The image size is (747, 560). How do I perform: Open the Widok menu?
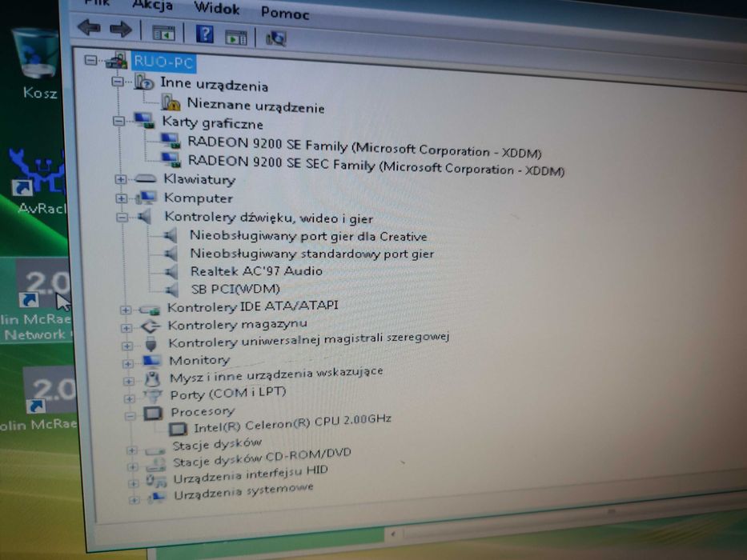[217, 8]
